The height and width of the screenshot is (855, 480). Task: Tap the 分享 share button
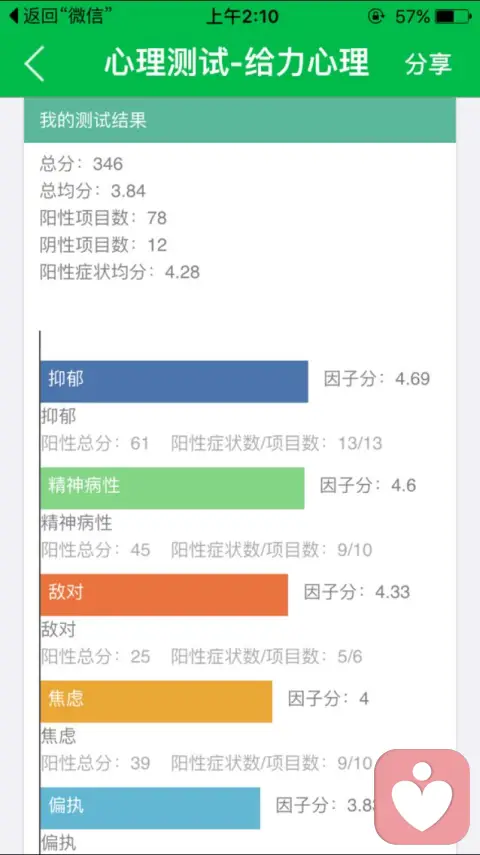(x=428, y=64)
